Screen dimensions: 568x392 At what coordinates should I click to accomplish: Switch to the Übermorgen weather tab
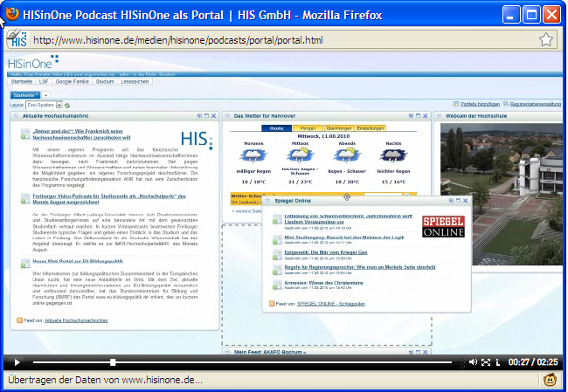(339, 128)
